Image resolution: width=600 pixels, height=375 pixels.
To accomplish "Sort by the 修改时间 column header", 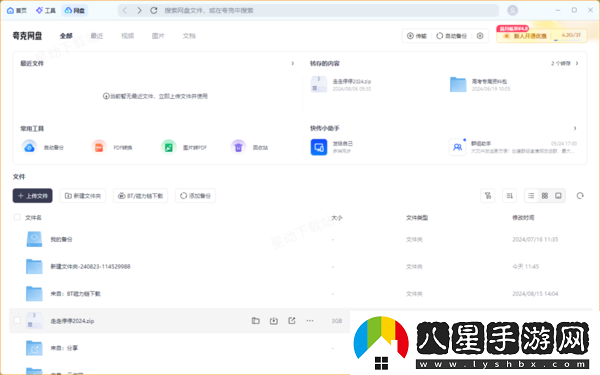I will [523, 217].
